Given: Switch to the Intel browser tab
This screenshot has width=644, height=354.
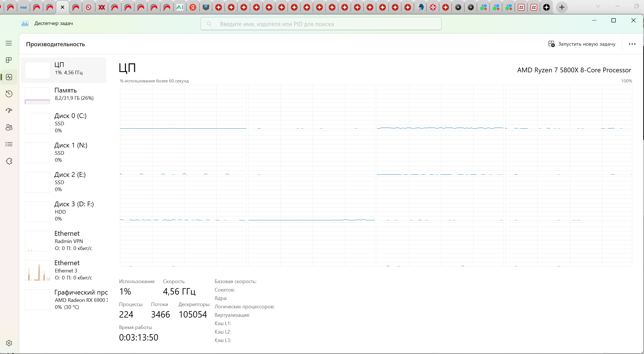Looking at the screenshot, I should point(24,7).
